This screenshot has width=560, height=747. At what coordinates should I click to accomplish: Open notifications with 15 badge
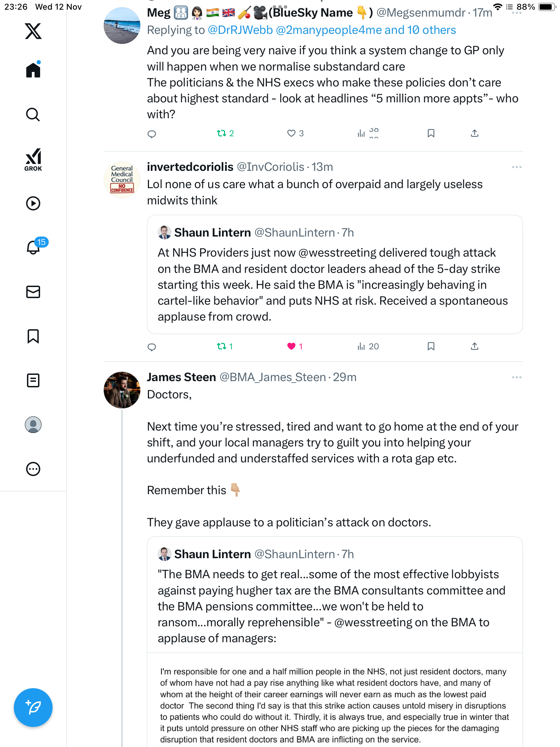[x=34, y=247]
